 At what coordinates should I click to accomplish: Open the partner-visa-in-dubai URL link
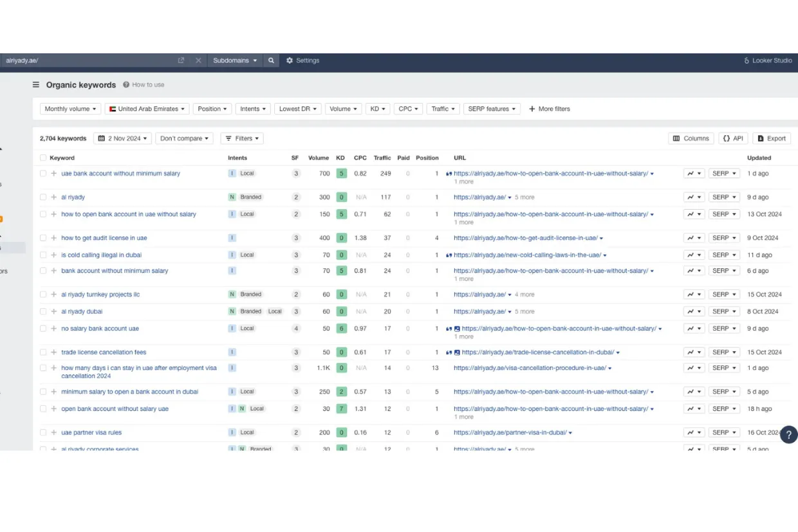(510, 433)
